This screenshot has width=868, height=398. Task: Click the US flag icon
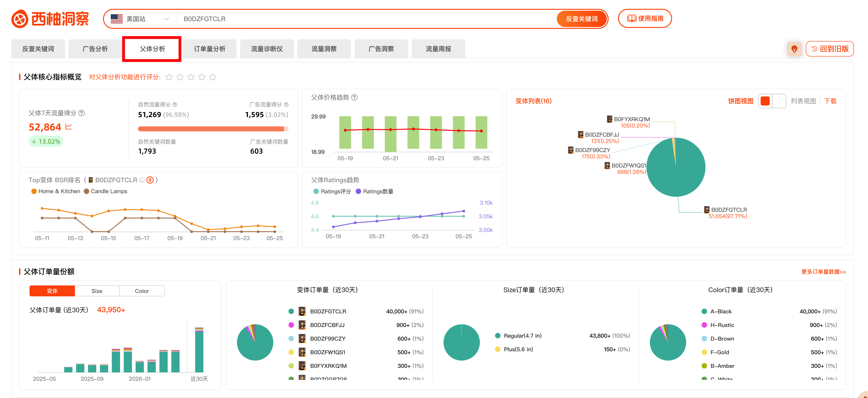point(117,19)
